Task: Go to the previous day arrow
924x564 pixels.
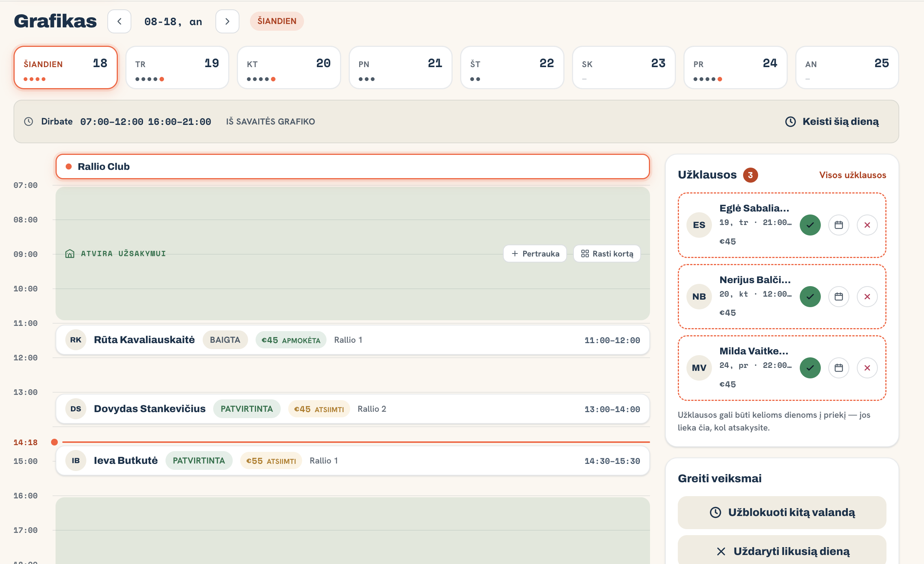Action: (119, 21)
